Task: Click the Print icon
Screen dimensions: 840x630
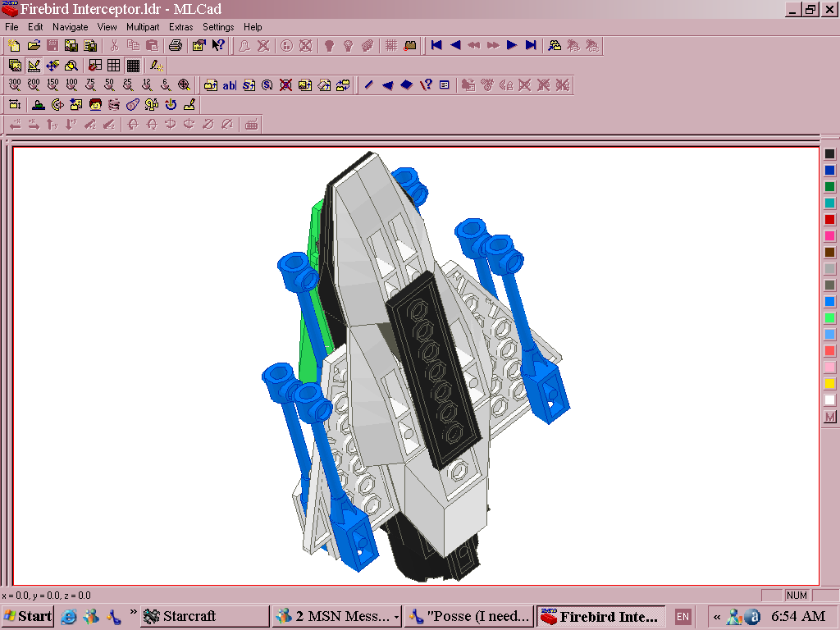Action: (x=176, y=46)
